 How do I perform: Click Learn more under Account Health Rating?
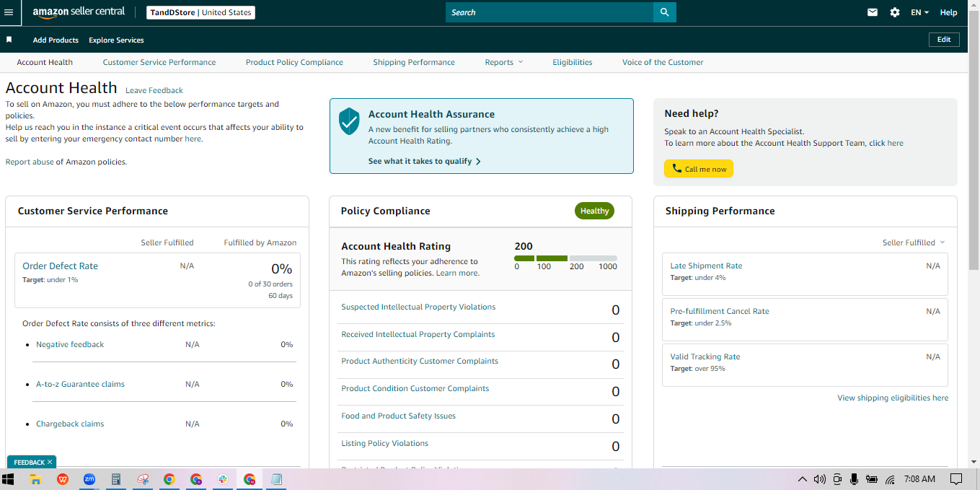[457, 273]
